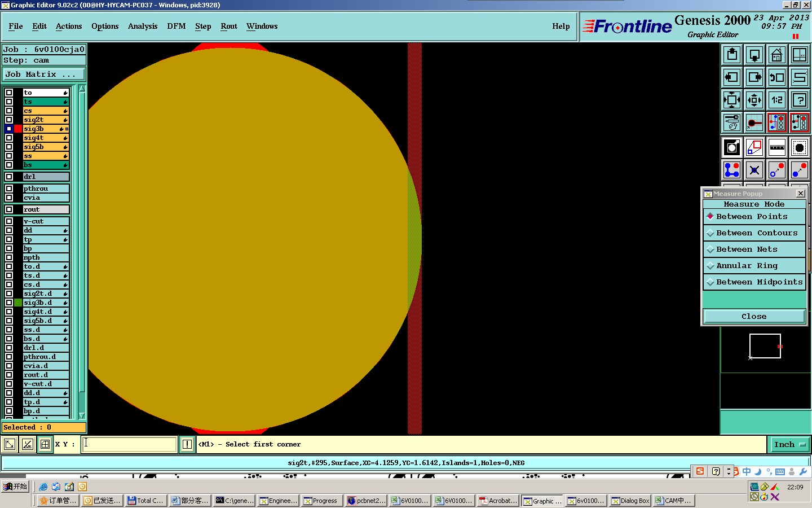This screenshot has width=812, height=508.
Task: Select Between Contours measure mode
Action: tap(754, 233)
